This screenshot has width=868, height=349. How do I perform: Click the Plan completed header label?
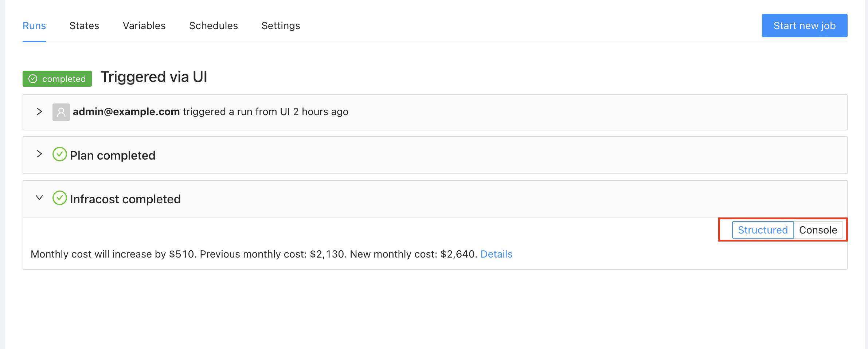point(113,156)
